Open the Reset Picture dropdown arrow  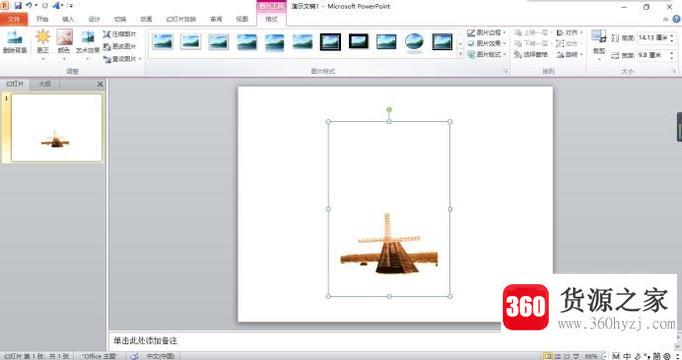point(140,59)
